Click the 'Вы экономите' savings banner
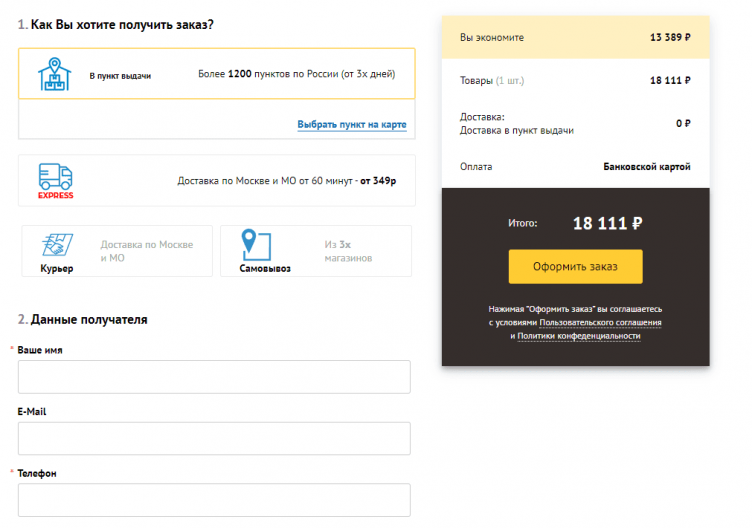 [575, 38]
